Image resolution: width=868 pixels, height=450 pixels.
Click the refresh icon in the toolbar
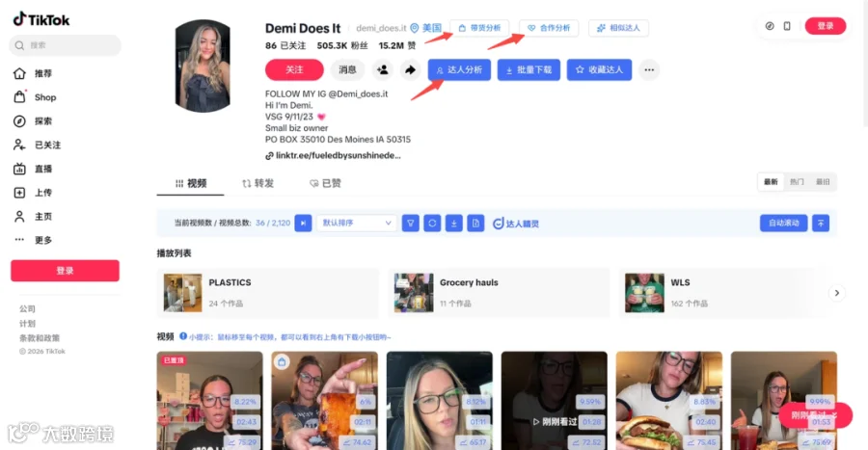pos(432,223)
